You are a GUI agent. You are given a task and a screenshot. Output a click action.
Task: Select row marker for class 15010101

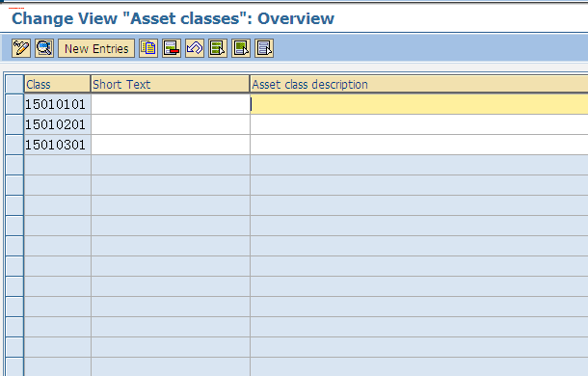14,104
